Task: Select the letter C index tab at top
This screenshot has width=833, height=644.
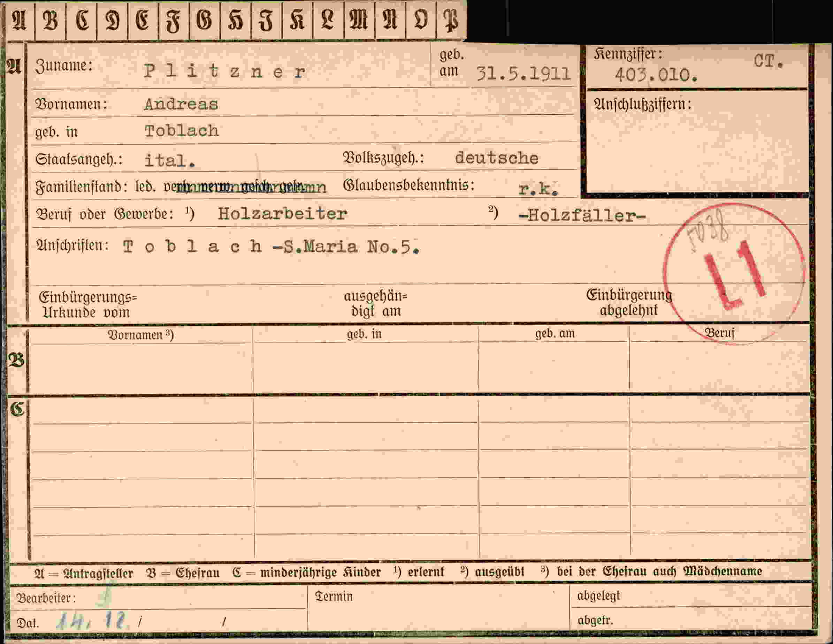Action: 81,20
